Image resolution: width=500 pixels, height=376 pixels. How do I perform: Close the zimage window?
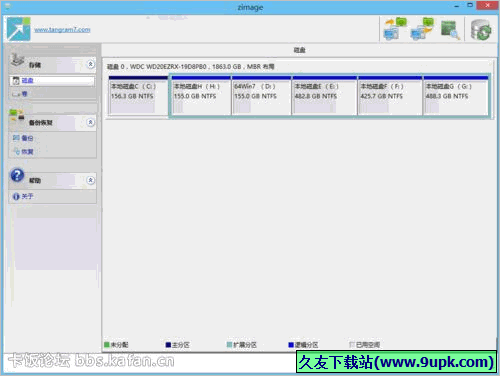pyautogui.click(x=487, y=5)
